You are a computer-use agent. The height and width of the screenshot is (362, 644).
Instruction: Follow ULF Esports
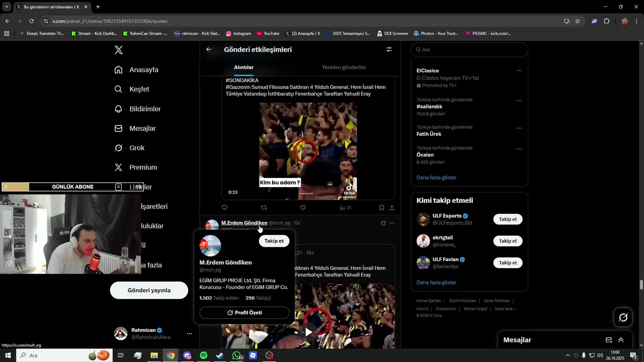[508, 219]
